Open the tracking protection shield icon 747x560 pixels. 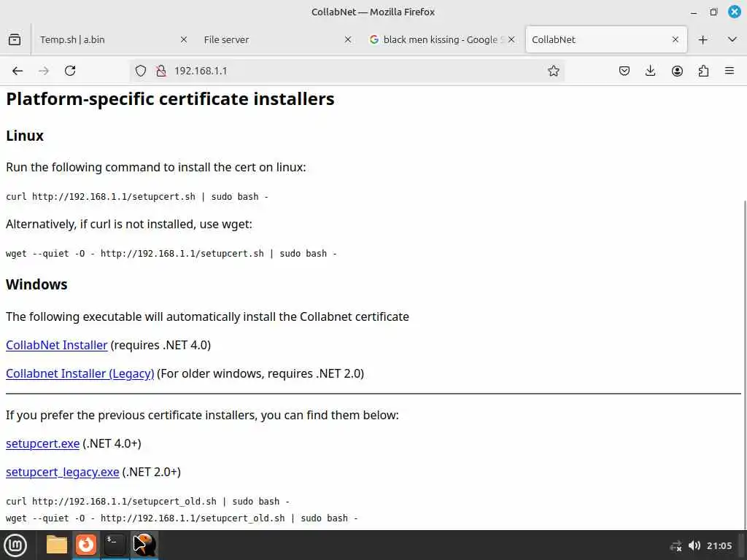coord(141,71)
